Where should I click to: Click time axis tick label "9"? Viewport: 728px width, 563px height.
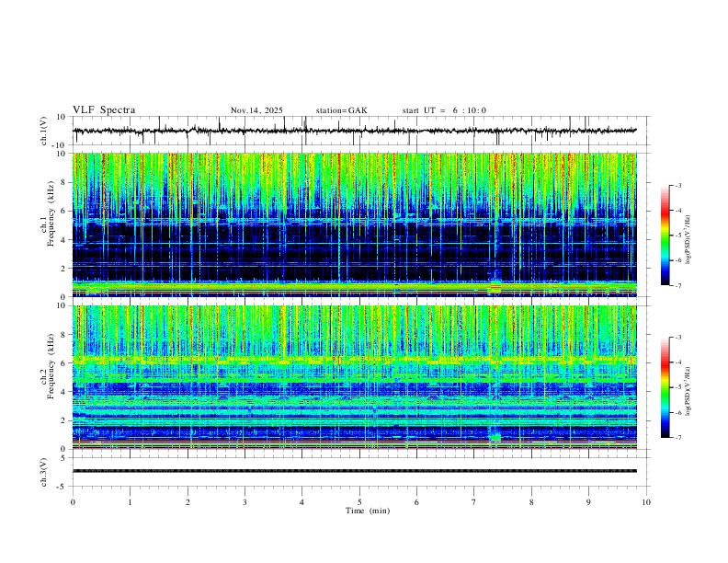tap(588, 502)
